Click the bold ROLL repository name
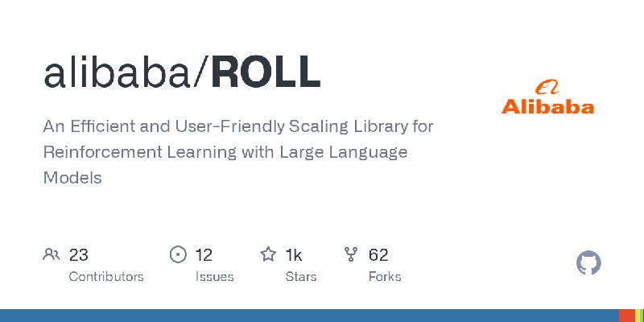Image resolution: width=644 pixels, height=322 pixels. [x=266, y=72]
